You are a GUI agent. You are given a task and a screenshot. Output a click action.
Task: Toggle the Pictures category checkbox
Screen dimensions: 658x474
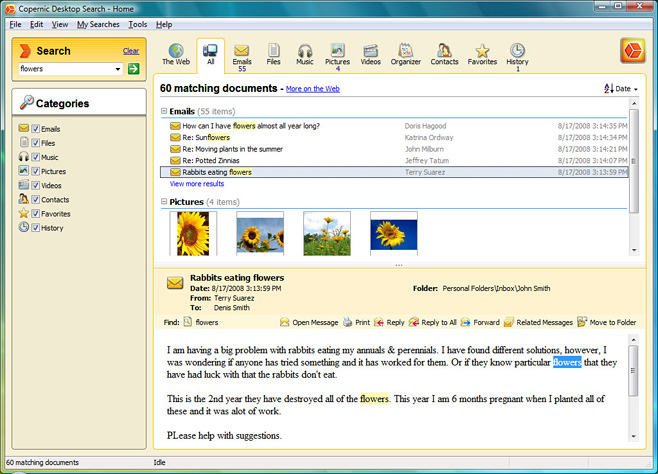(x=36, y=171)
